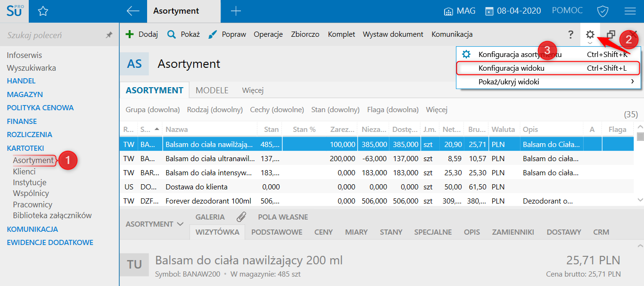Open the gear settings icon
644x286 pixels.
click(x=590, y=34)
